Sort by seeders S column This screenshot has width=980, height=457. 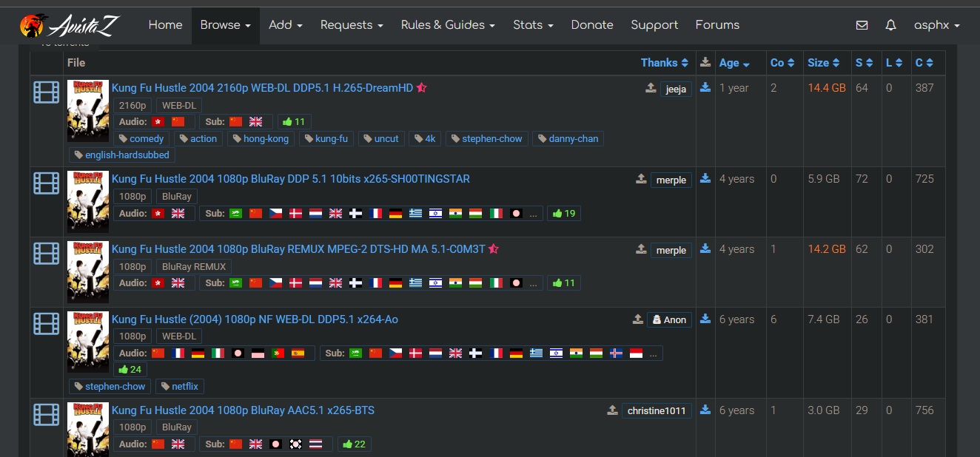point(865,63)
